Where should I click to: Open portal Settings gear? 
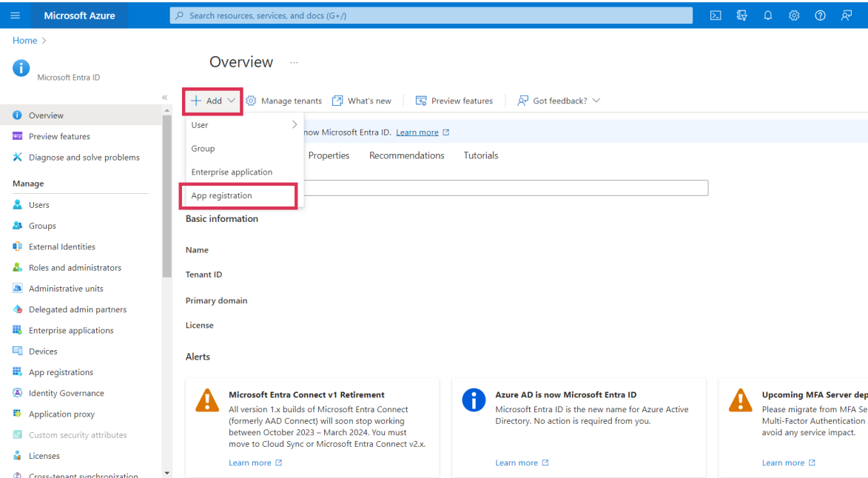(793, 15)
